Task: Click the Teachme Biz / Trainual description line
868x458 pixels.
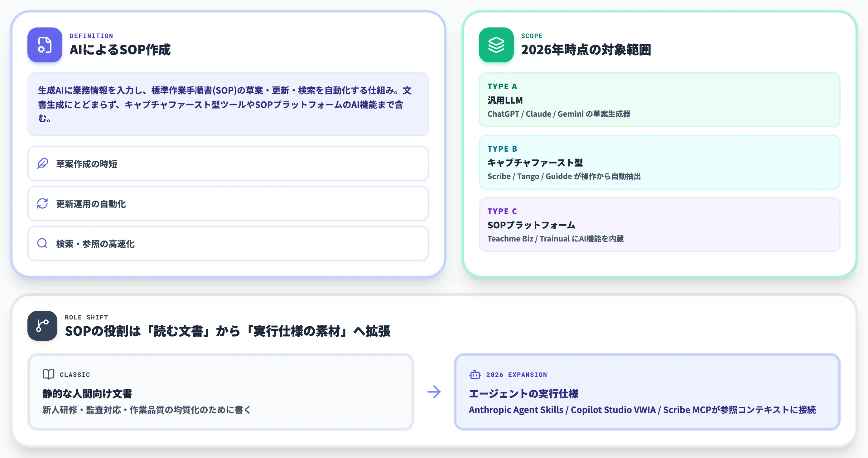Action: [x=555, y=239]
